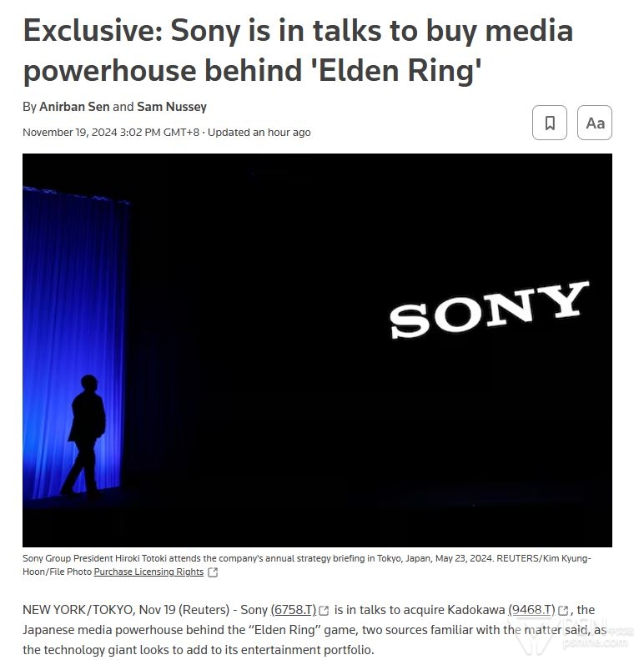Click the 'Updated an hour ago' text

[x=259, y=133]
